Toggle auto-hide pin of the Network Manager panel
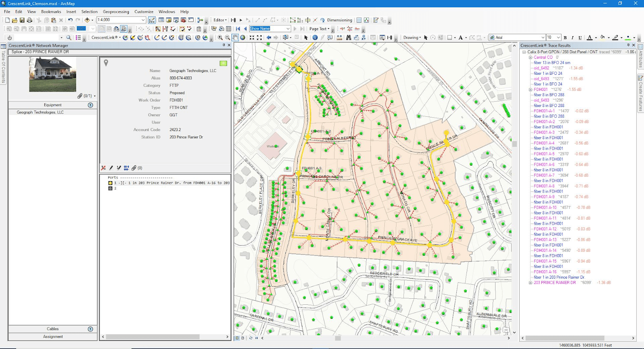 point(224,45)
